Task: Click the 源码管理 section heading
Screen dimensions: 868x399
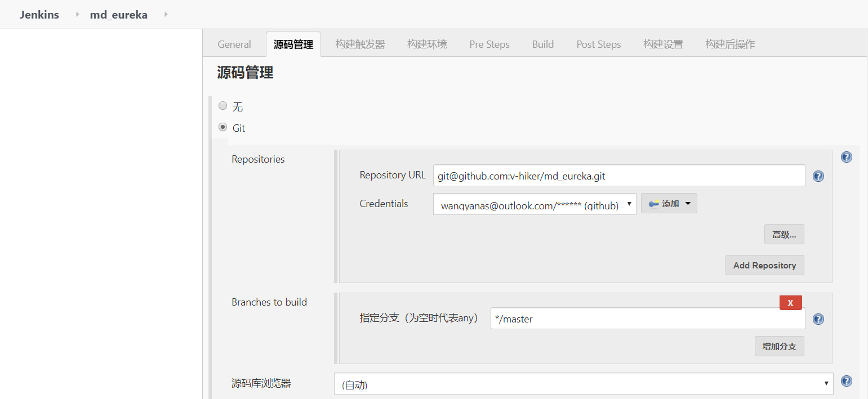Action: (245, 73)
